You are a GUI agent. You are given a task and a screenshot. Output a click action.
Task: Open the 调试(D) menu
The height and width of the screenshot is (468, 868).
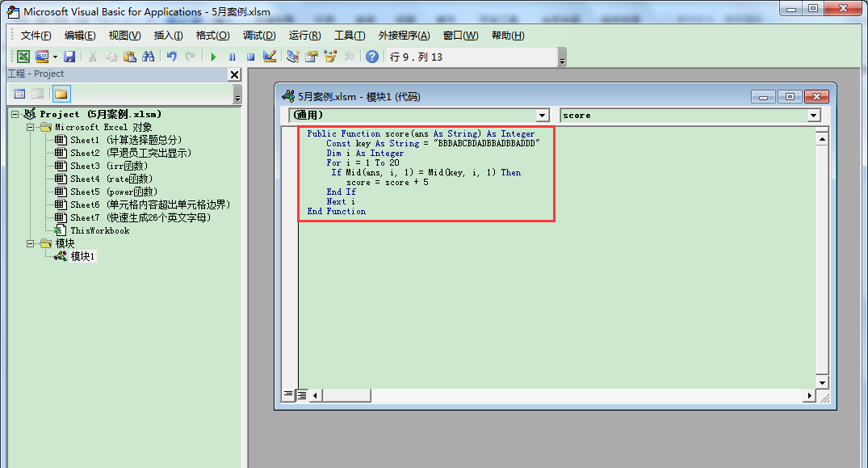259,36
